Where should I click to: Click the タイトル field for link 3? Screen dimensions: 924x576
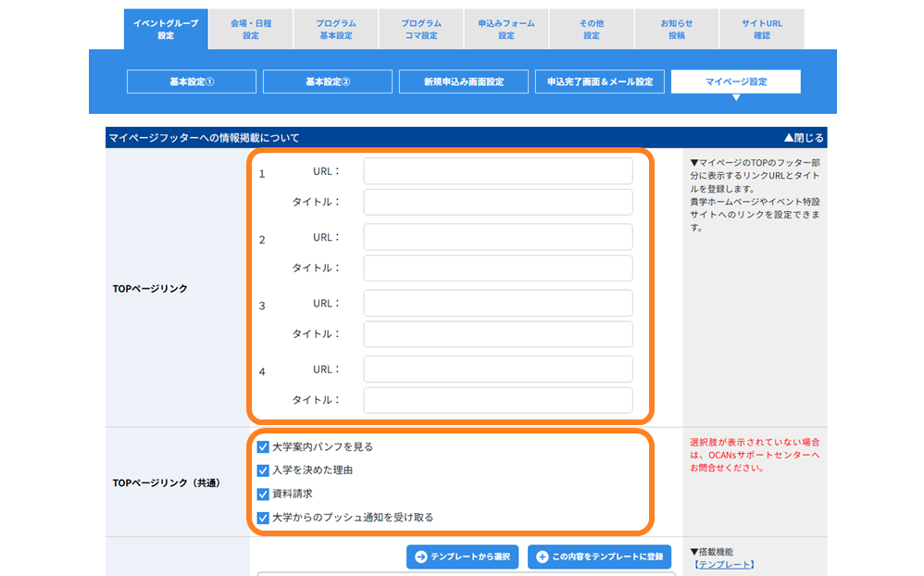coord(498,334)
